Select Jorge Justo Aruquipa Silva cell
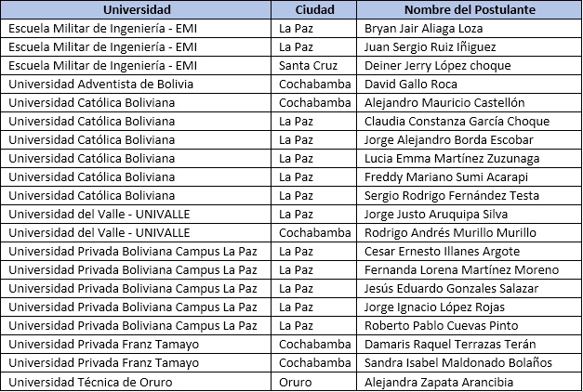583x392 pixels. [470, 215]
